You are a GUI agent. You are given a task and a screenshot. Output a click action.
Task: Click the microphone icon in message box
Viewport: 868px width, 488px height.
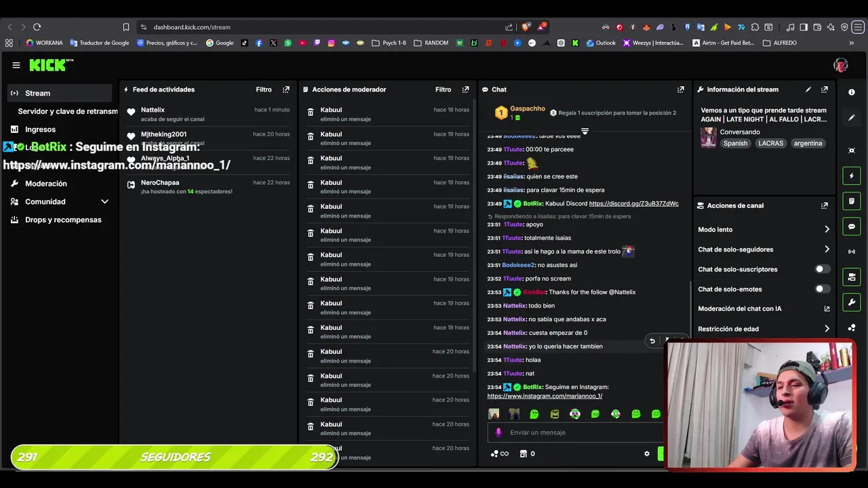pos(498,432)
